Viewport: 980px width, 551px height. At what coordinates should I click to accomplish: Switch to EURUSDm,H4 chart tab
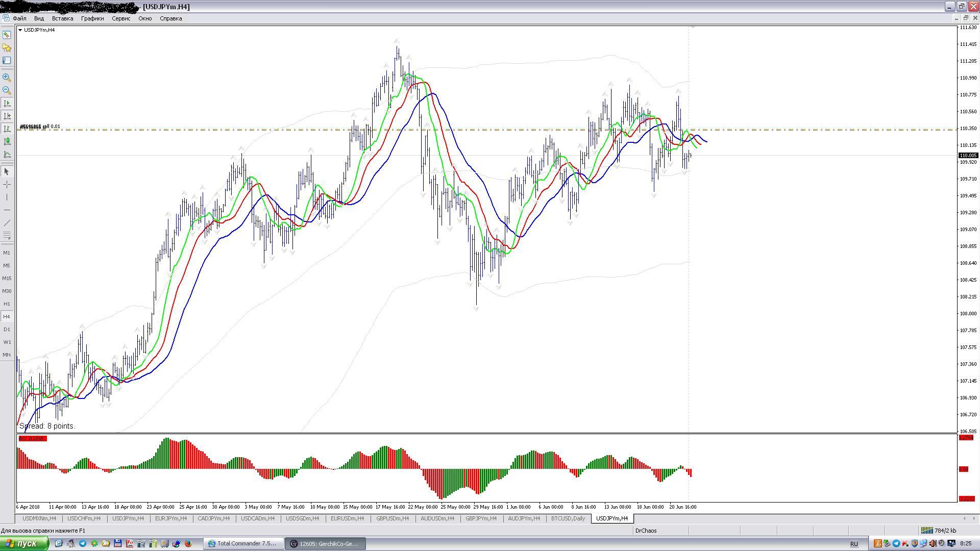(347, 518)
